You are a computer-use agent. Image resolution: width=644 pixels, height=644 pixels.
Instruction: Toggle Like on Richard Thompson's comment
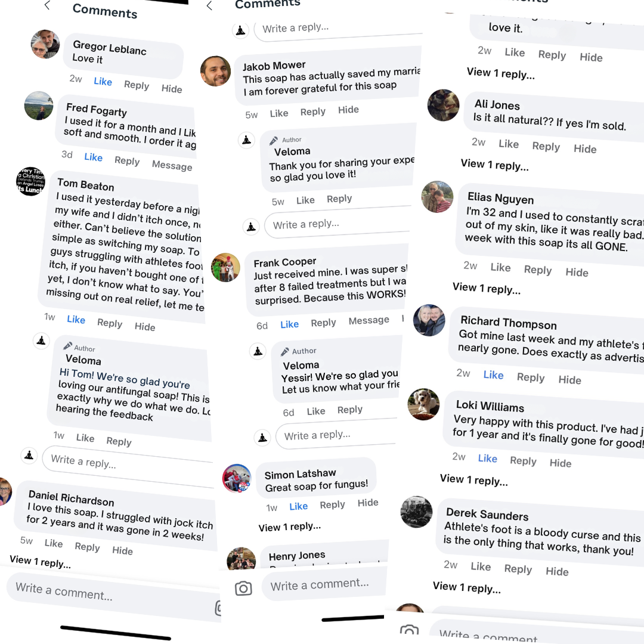[493, 375]
